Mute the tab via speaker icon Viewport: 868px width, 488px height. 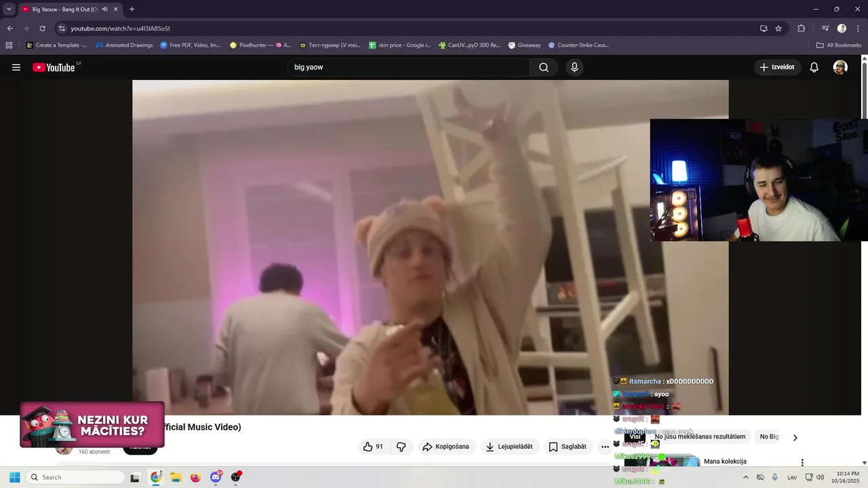tap(104, 9)
